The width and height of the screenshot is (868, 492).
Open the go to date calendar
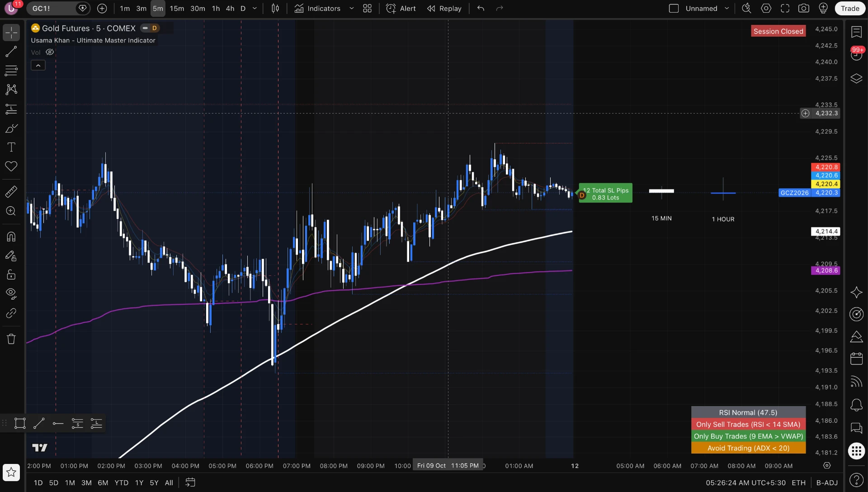tap(190, 483)
